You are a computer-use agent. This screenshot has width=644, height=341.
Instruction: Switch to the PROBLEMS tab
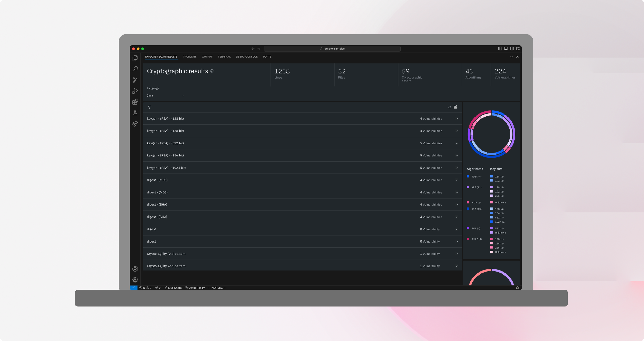(x=190, y=57)
